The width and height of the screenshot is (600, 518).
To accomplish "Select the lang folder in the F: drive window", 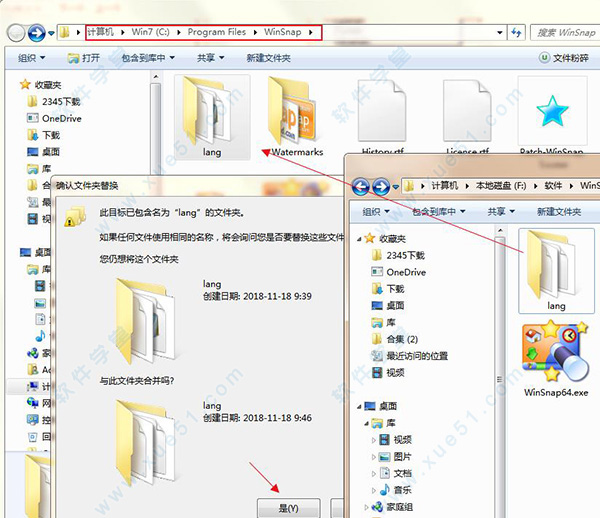I will [555, 265].
